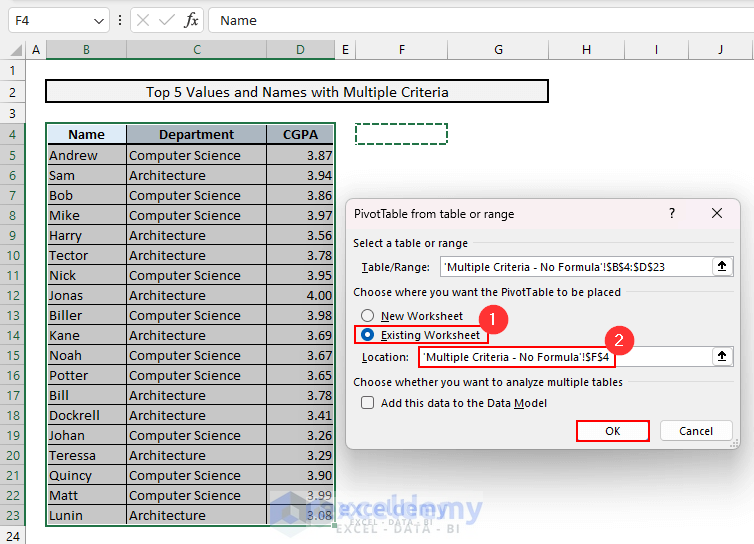Select row 2 header

(x=13, y=92)
